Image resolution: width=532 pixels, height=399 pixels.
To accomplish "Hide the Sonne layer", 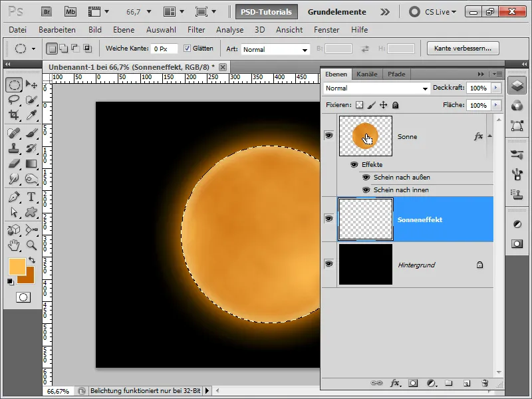I will click(x=329, y=136).
